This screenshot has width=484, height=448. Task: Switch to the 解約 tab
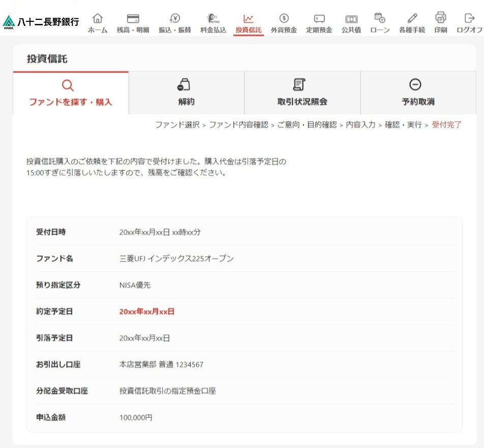click(x=187, y=93)
